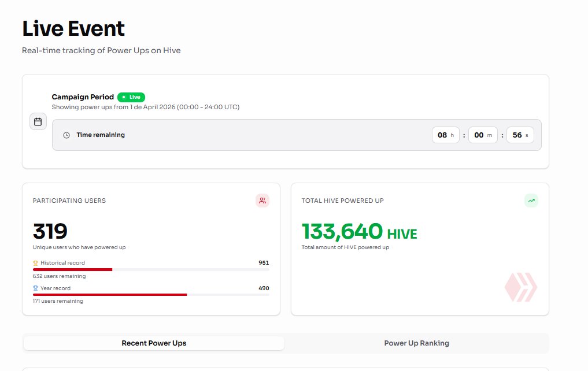Click the green Live status badge
The height and width of the screenshot is (371, 588).
pos(131,97)
